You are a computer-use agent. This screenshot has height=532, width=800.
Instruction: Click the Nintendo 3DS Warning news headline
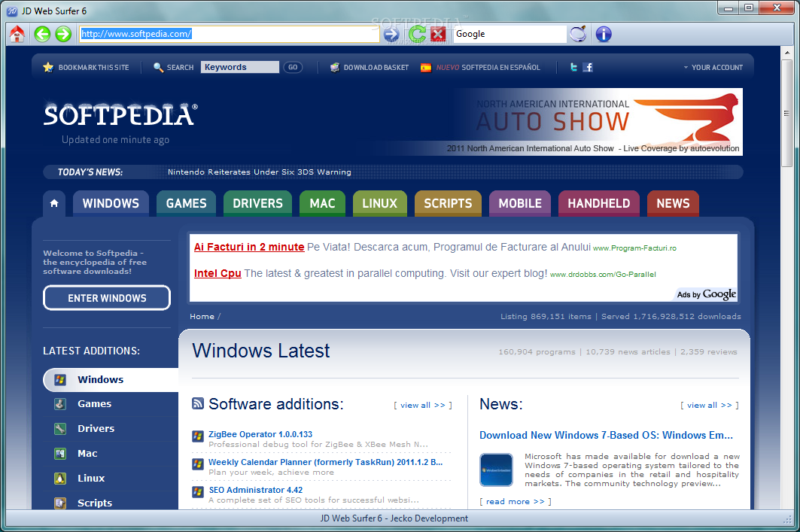pos(259,172)
